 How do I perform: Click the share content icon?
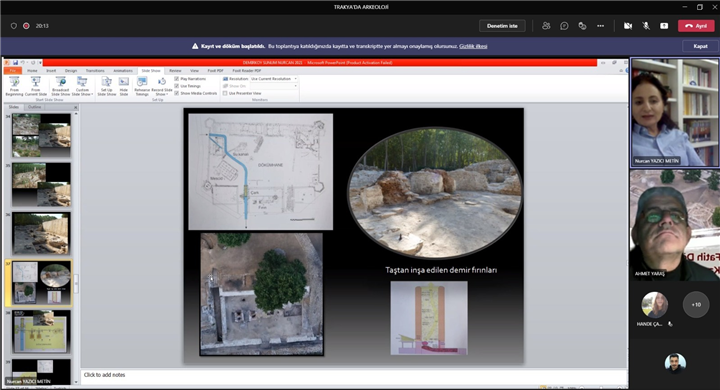pos(664,26)
